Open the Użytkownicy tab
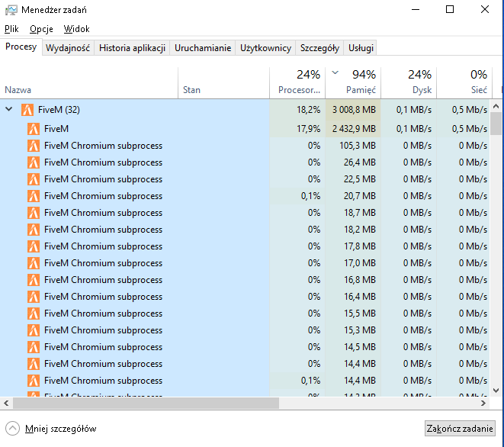504x447 pixels. pos(265,48)
